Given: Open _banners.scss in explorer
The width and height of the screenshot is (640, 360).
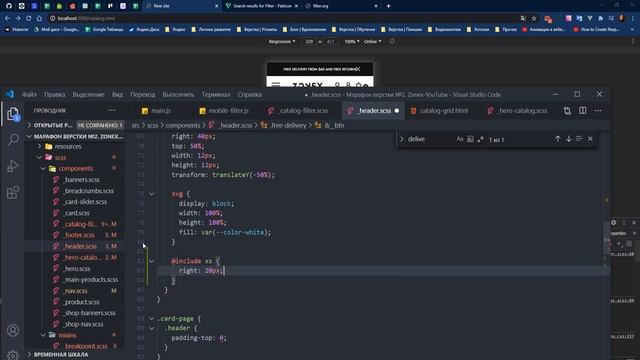Looking at the screenshot, I should [81, 180].
